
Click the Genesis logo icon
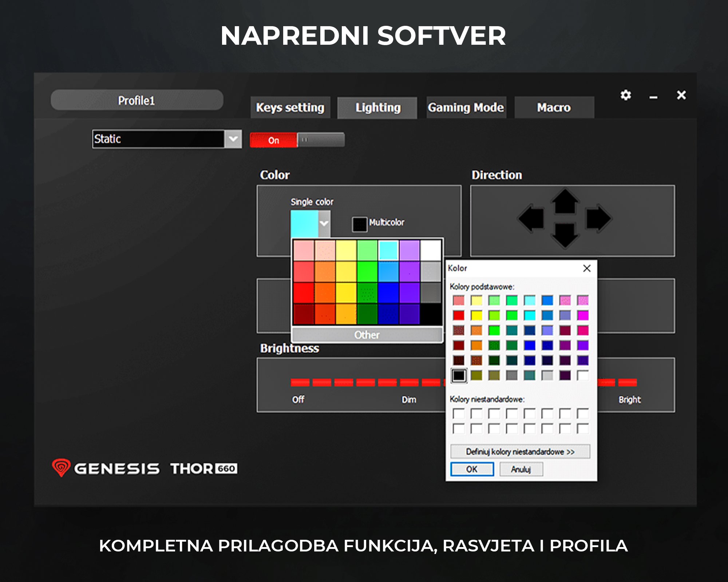point(61,467)
